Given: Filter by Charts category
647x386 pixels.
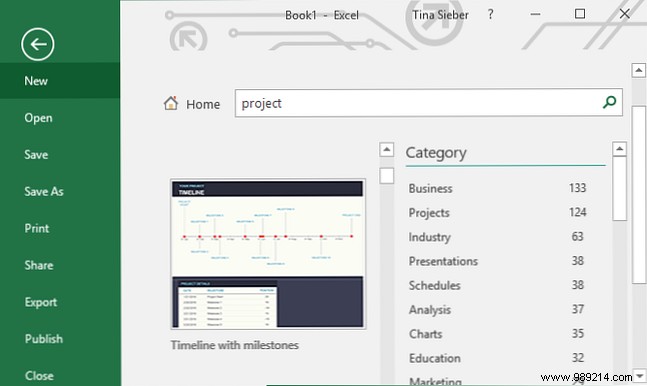Looking at the screenshot, I should click(497, 334).
